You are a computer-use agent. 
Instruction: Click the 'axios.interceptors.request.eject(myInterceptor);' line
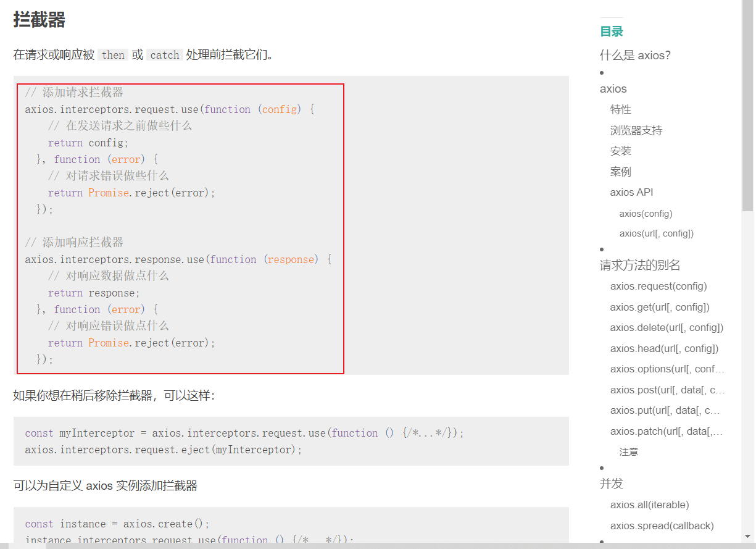click(x=164, y=450)
